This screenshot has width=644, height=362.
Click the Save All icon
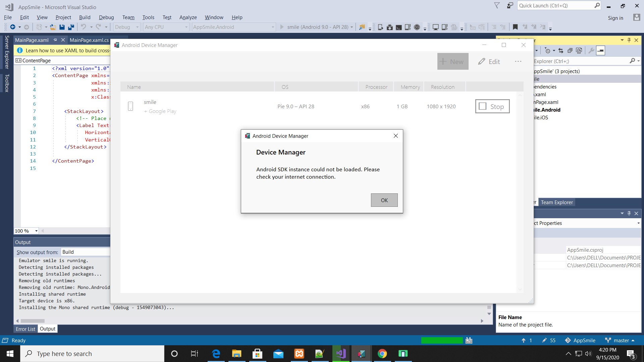pos(71,27)
